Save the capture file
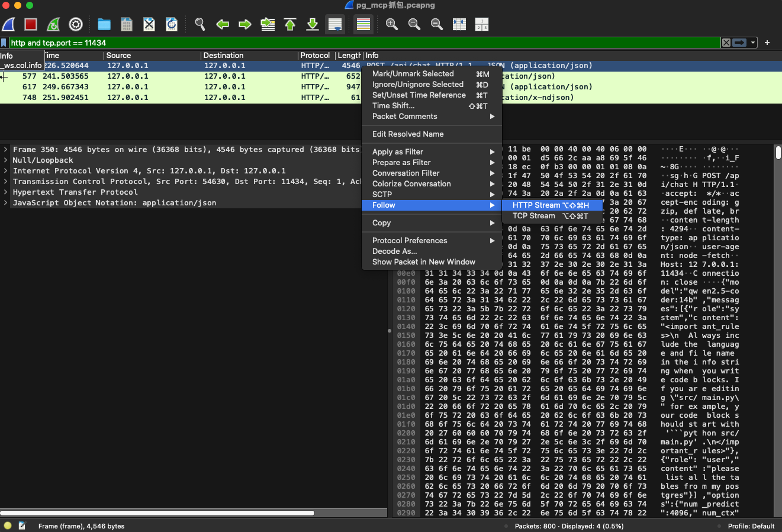 [127, 24]
